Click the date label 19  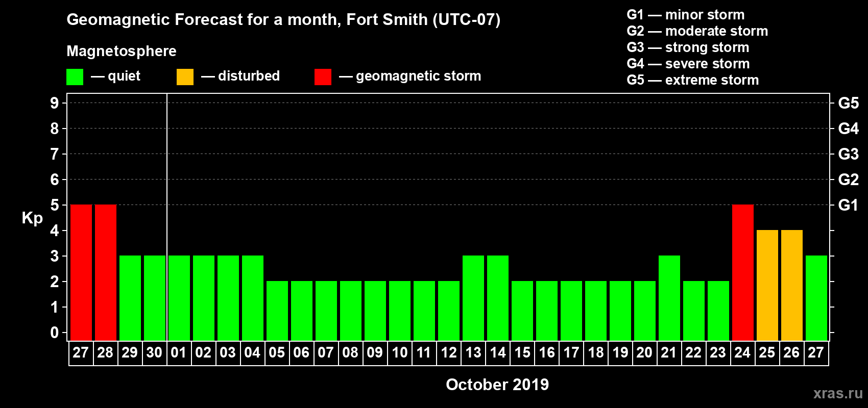click(x=620, y=353)
